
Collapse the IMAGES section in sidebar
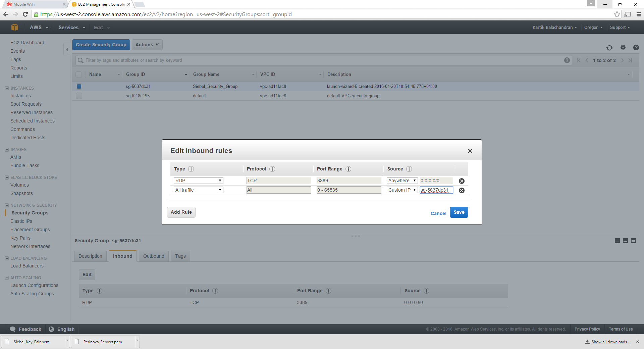point(7,150)
